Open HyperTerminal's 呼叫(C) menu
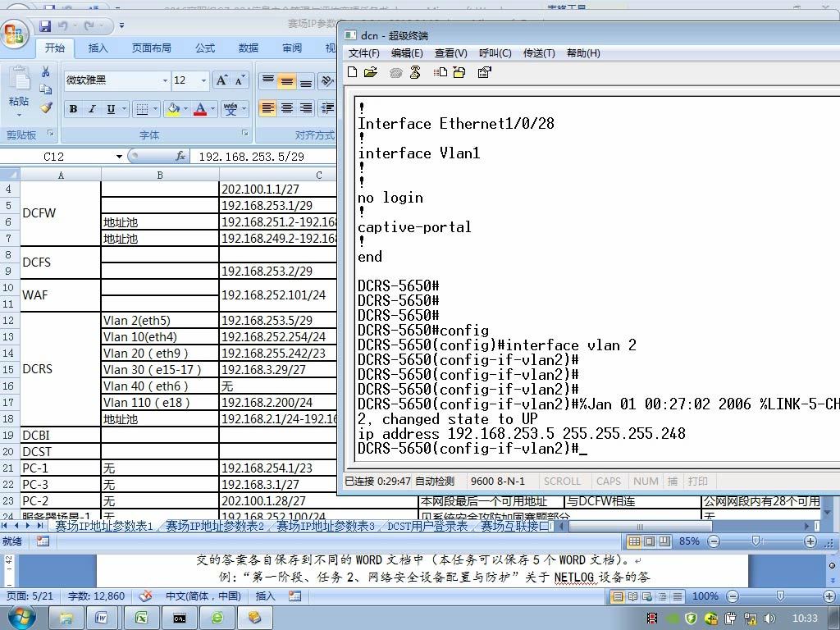The image size is (840, 630). click(x=495, y=53)
